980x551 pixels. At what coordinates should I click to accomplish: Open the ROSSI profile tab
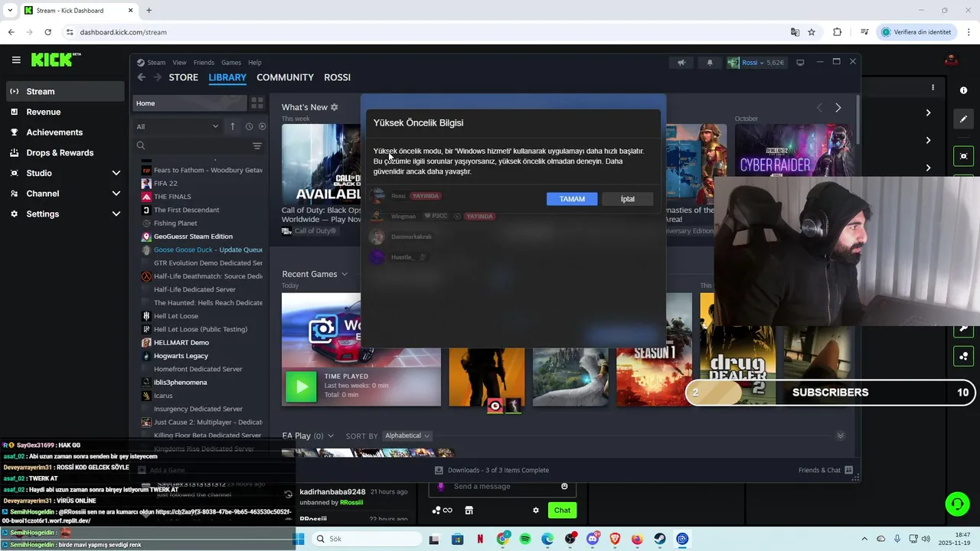click(x=337, y=77)
